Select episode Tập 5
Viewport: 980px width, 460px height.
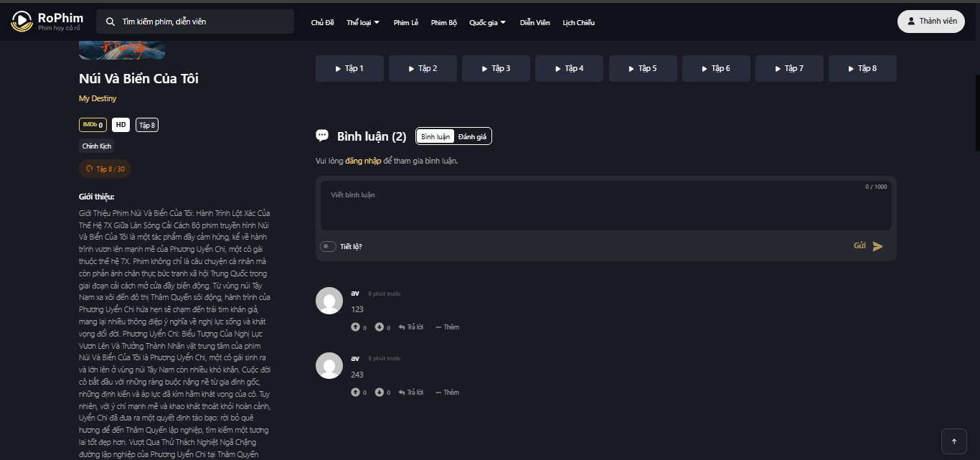(x=643, y=68)
